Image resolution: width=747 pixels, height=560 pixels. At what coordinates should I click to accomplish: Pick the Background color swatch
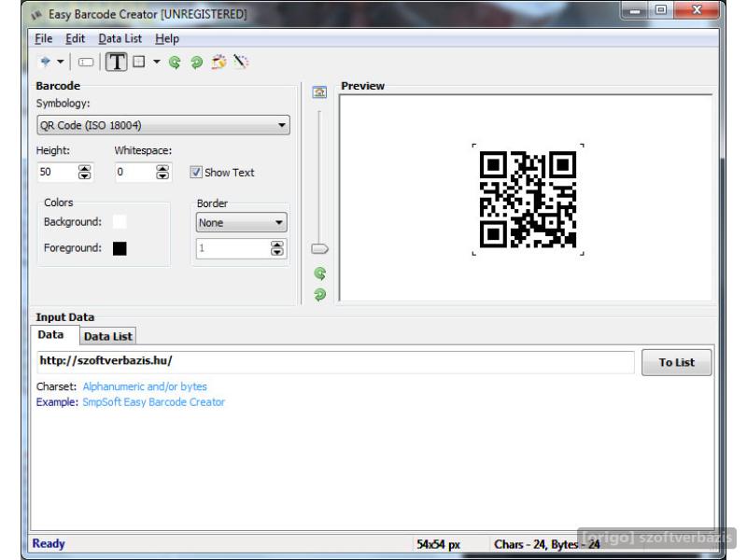click(x=120, y=222)
